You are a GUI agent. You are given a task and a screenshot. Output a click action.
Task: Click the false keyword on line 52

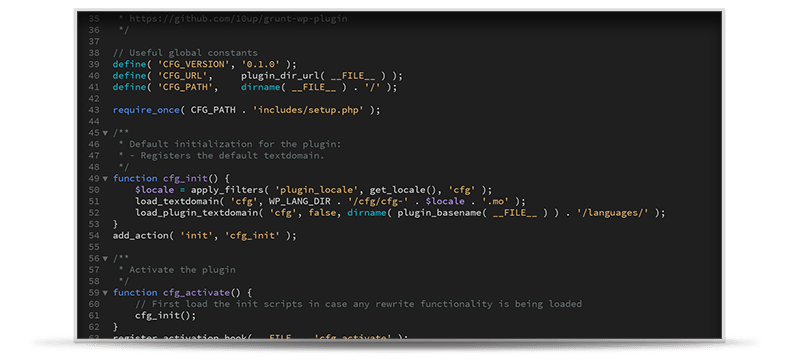click(x=322, y=213)
